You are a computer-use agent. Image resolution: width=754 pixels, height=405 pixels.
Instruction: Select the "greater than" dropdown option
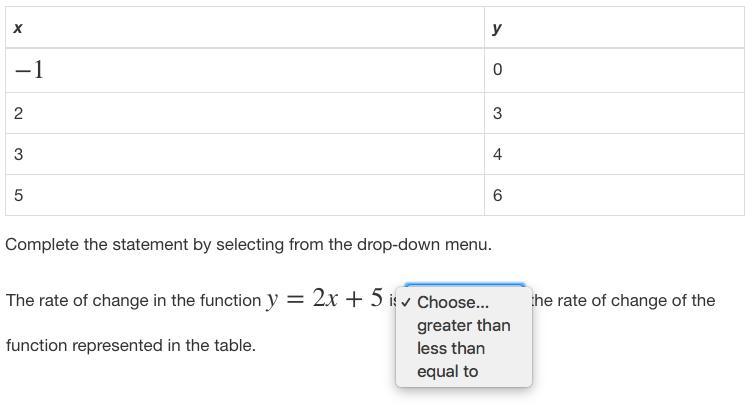(x=463, y=325)
